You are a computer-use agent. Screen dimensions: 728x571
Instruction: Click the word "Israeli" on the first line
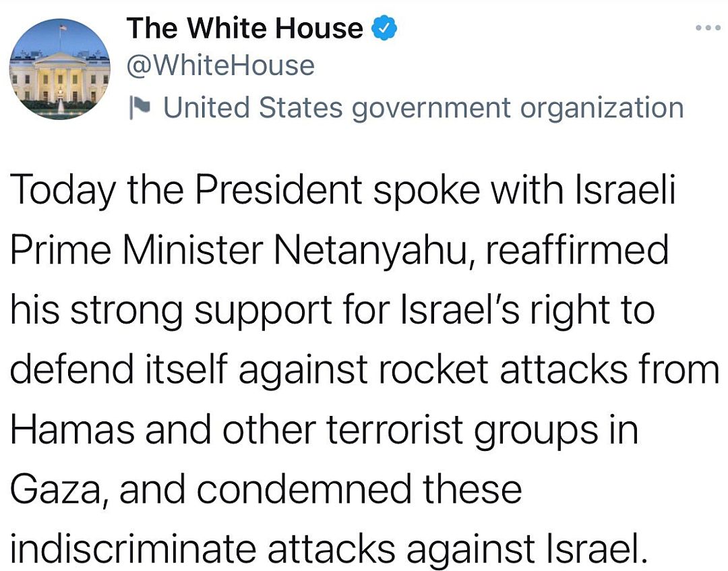click(624, 189)
